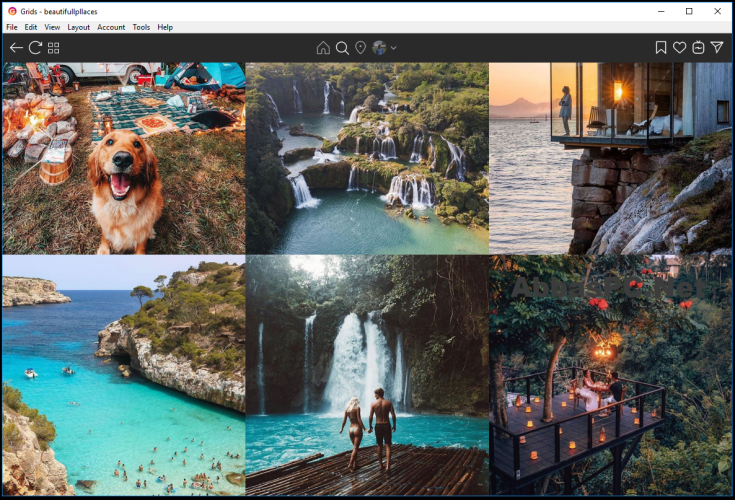Open the turquoise cove beach photo
The width and height of the screenshot is (735, 500).
124,375
